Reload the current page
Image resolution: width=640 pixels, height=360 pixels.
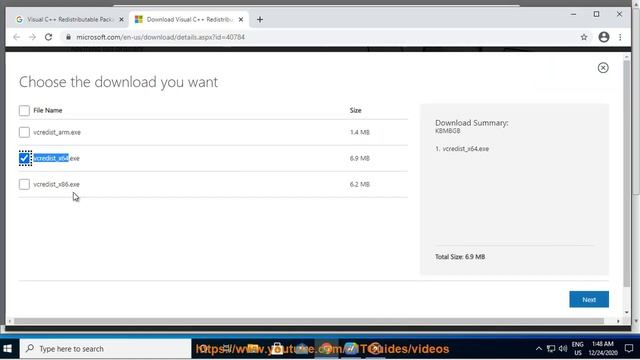pyautogui.click(x=48, y=37)
